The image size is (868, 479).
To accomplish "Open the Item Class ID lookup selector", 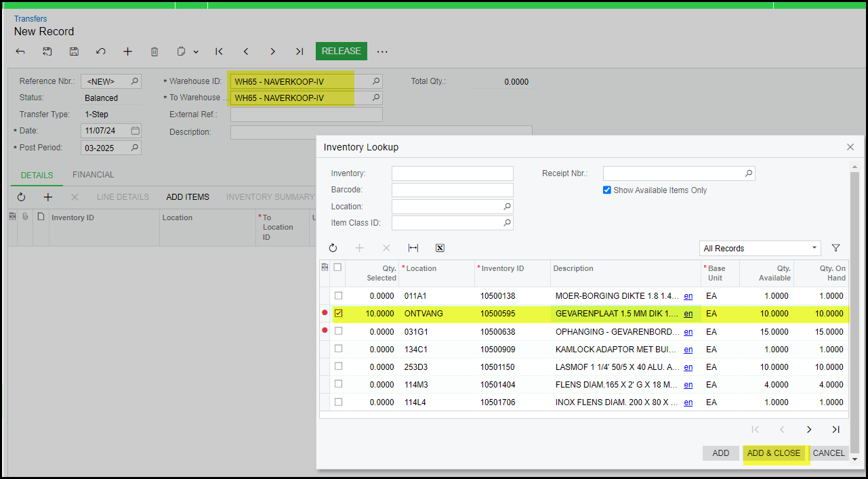I will (x=507, y=223).
